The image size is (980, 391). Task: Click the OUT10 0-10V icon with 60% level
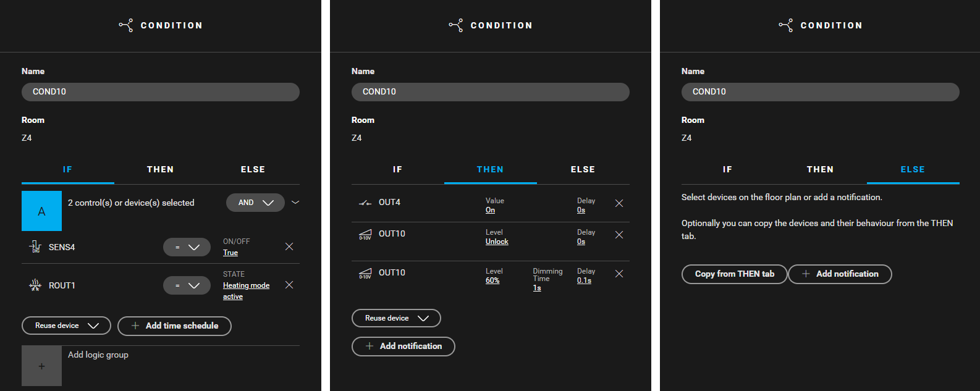365,274
